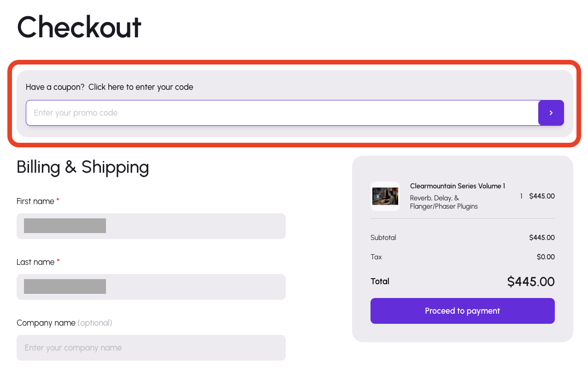This screenshot has width=588, height=374.
Task: Click the large Total amount $445.00
Action: tap(530, 281)
